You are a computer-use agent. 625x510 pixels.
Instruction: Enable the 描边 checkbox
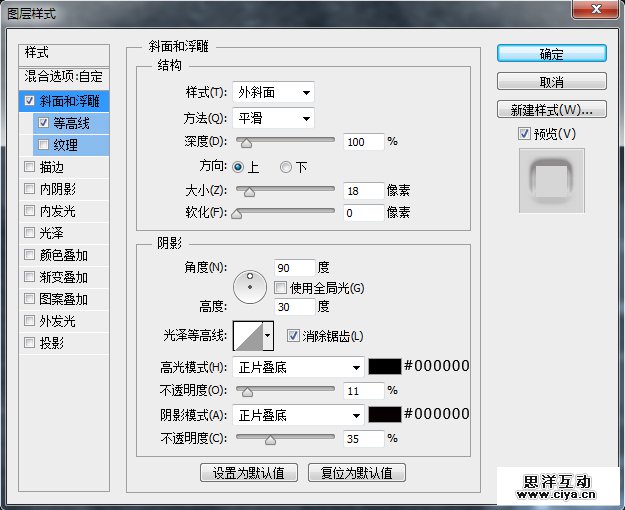coord(29,166)
